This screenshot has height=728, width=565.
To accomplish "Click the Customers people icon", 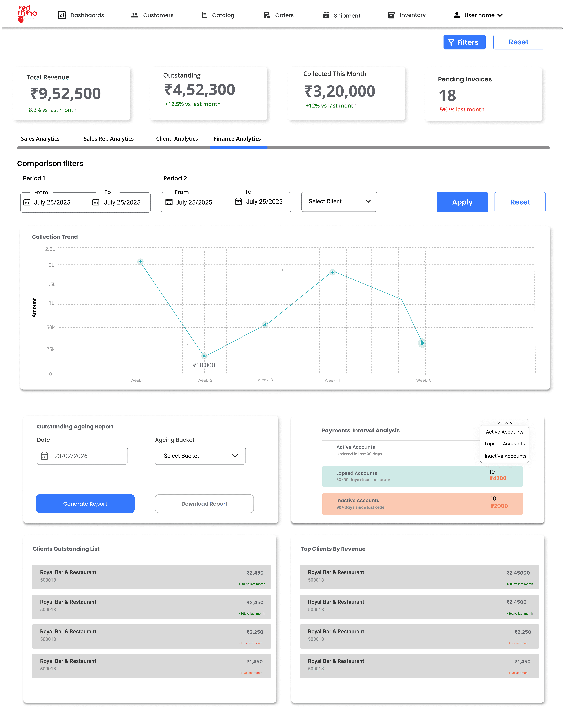I will tap(135, 15).
